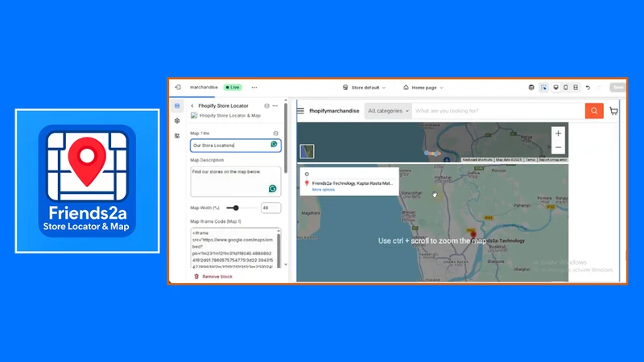This screenshot has width=644, height=362.
Task: Click the Live status badge
Action: (233, 87)
